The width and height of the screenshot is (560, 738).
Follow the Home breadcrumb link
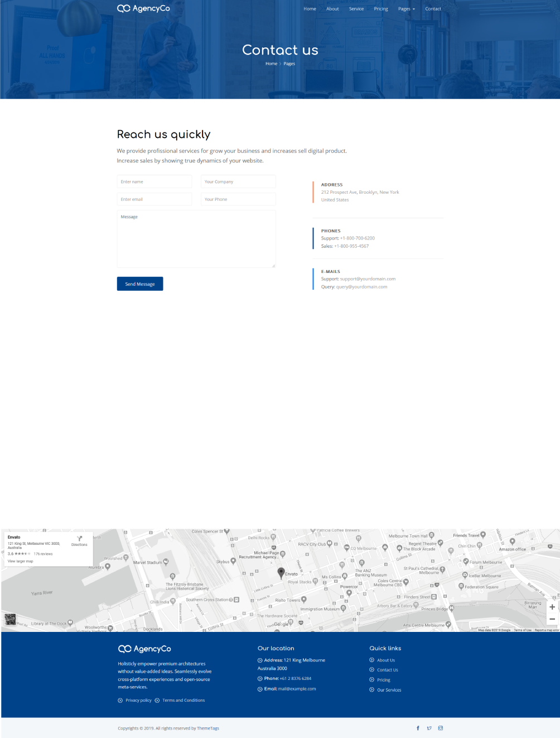click(x=271, y=64)
